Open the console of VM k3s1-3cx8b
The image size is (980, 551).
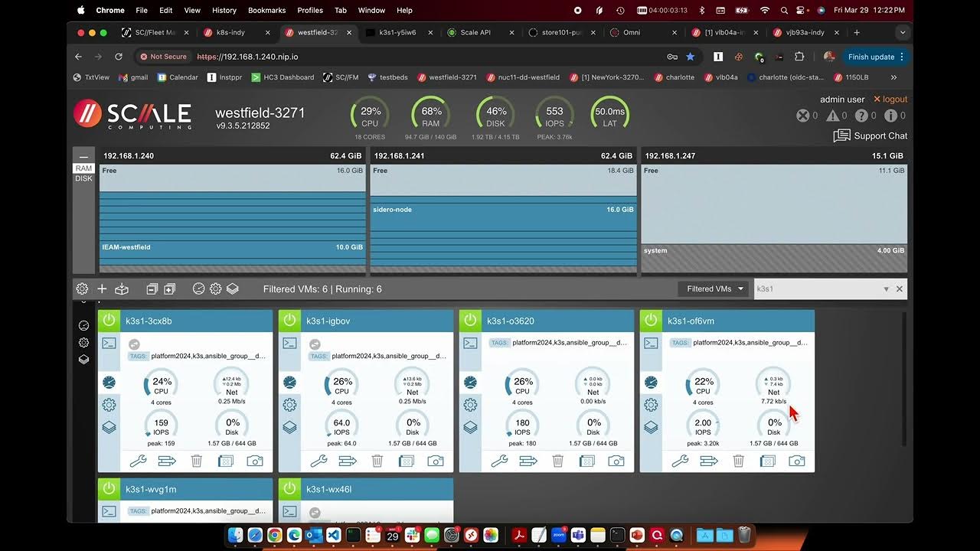pyautogui.click(x=109, y=344)
